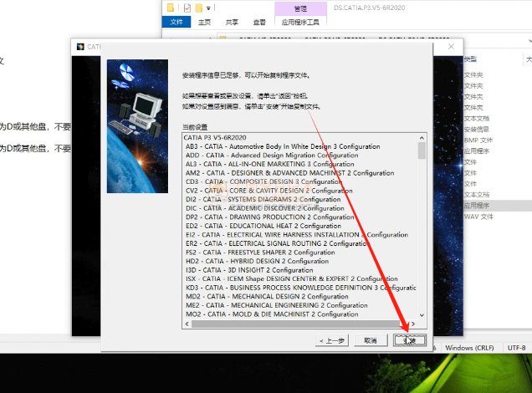532x393 pixels.
Task: Select the 'I3D - 3D INSIGHT 2' row
Action: [x=249, y=270]
